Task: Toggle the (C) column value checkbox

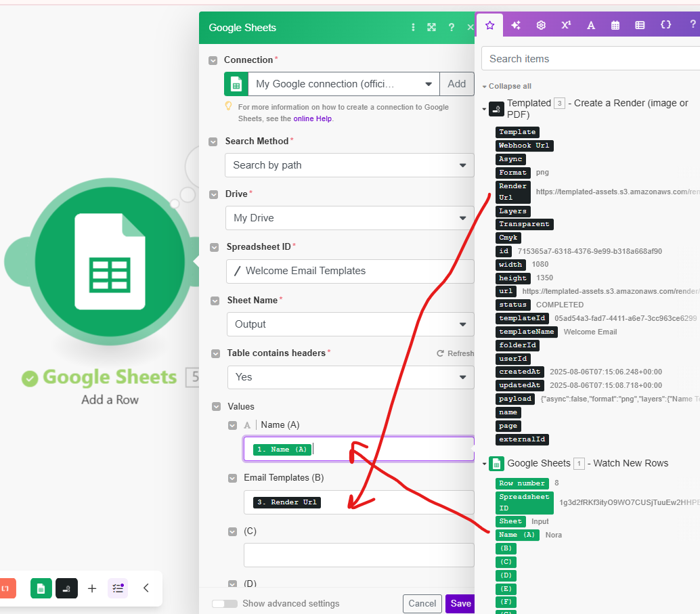Action: (x=232, y=531)
